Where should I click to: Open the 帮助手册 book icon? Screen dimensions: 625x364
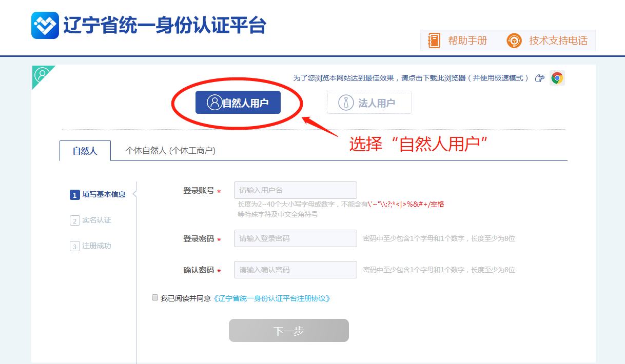pyautogui.click(x=434, y=41)
